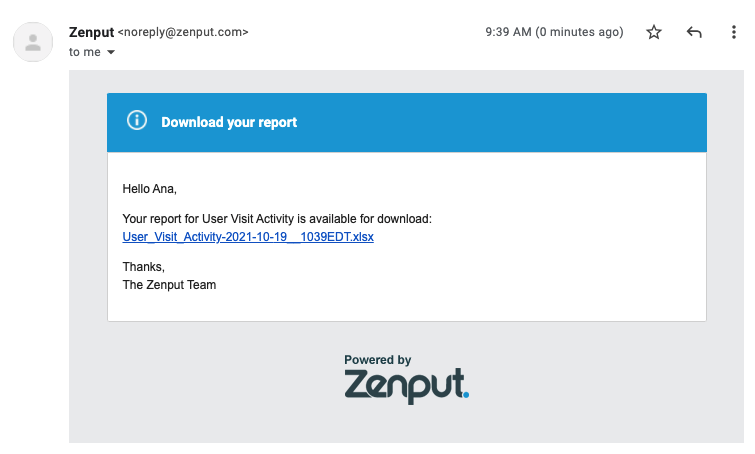The height and width of the screenshot is (454, 755).
Task: Click the 'Powered by' footer text
Action: point(378,360)
